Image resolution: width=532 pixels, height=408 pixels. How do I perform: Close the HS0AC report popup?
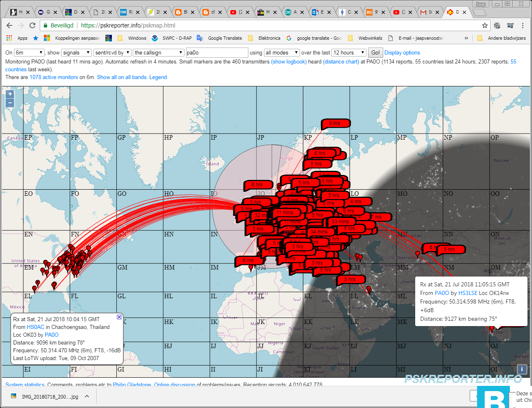point(119,317)
